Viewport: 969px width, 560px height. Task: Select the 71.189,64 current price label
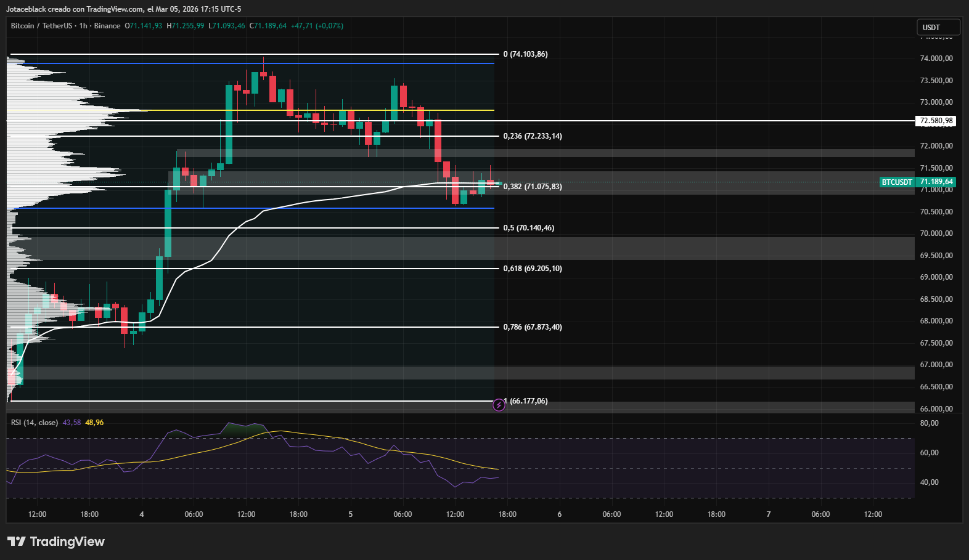936,182
